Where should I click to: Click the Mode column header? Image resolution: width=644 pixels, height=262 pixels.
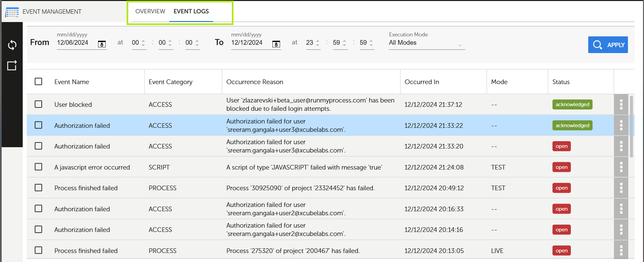click(x=499, y=82)
